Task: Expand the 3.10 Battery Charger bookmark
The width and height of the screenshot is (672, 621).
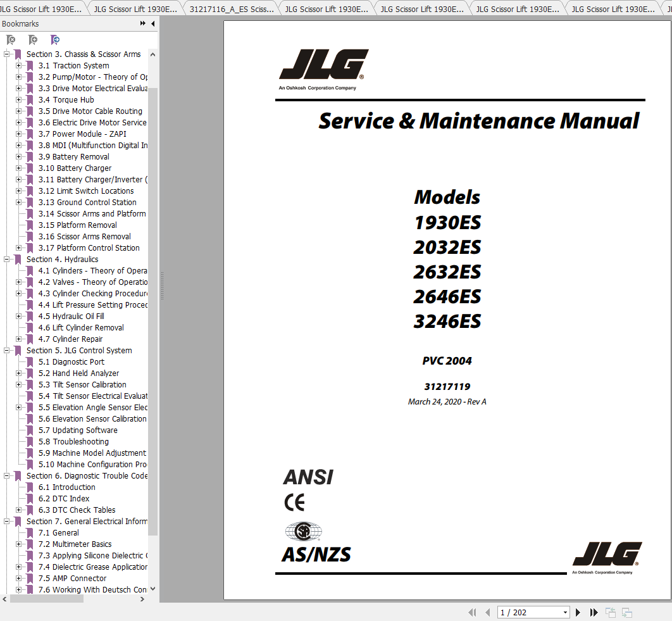Action: tap(18, 168)
